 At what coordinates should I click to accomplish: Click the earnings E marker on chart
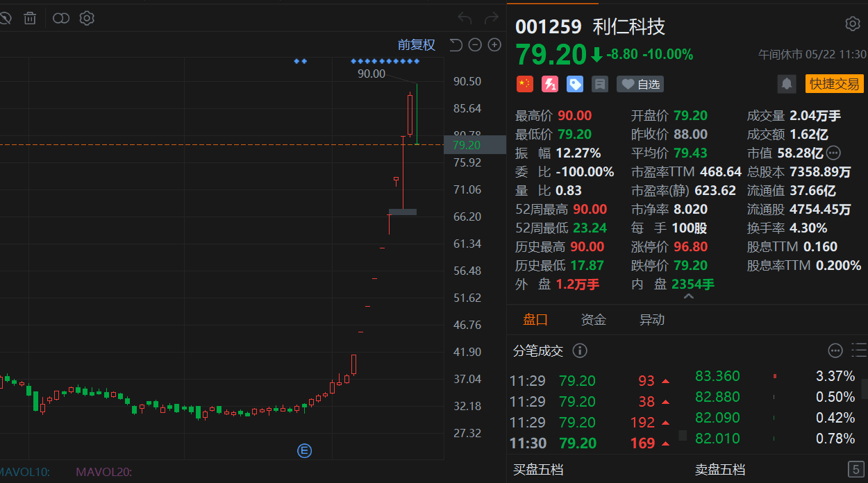tap(304, 450)
